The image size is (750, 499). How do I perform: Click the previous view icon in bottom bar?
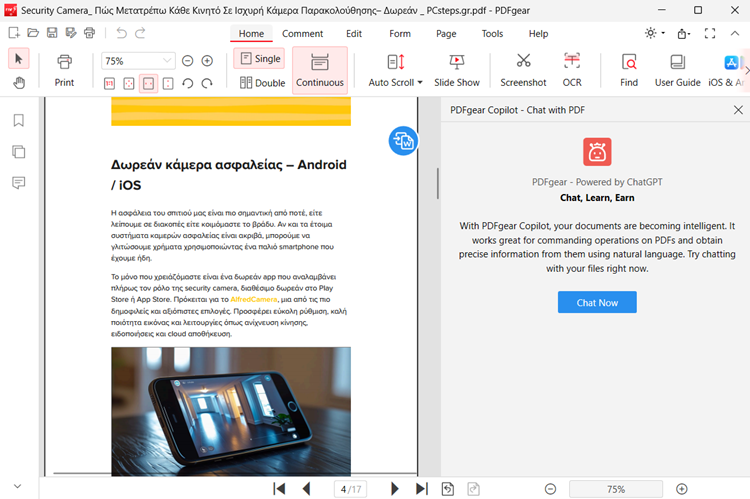coord(448,489)
